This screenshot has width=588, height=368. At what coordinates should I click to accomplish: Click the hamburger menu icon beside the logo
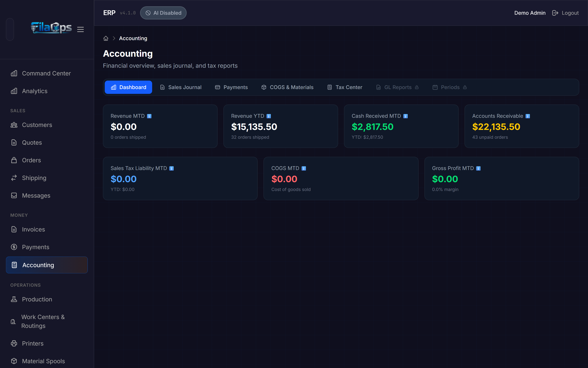[80, 29]
